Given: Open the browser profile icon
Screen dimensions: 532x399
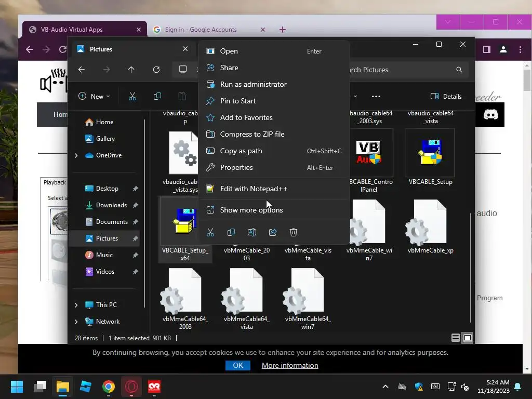Looking at the screenshot, I should tap(503, 49).
